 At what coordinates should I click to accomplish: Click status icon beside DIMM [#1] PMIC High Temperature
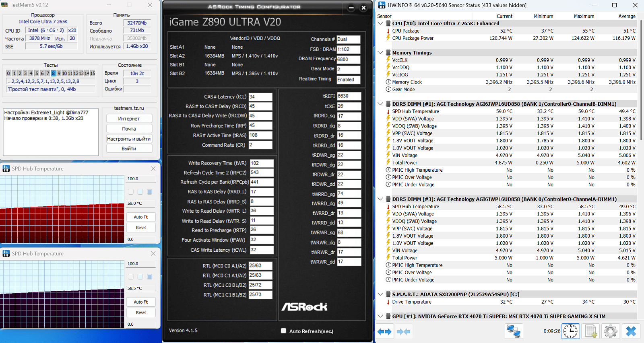388,170
